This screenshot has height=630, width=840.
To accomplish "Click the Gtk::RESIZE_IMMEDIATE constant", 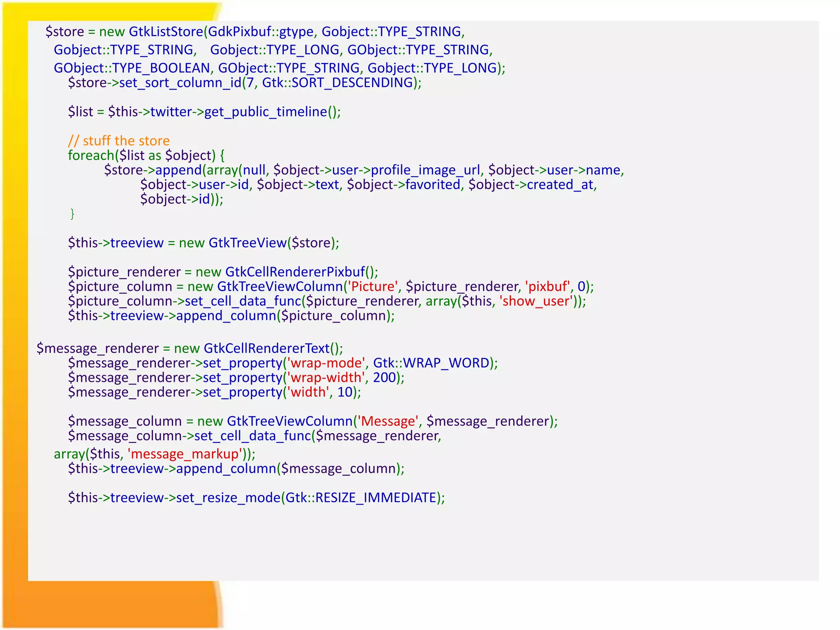I will tap(361, 498).
